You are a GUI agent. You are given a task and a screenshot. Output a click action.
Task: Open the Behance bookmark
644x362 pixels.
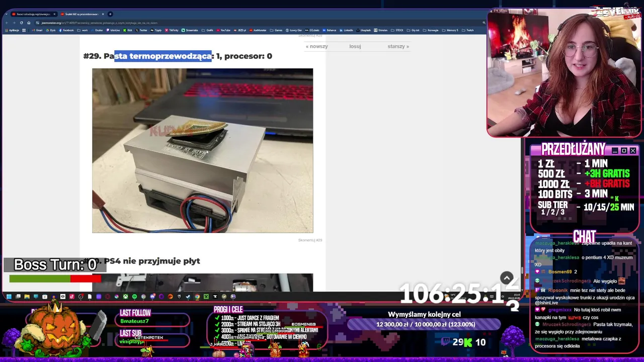pos(329,30)
